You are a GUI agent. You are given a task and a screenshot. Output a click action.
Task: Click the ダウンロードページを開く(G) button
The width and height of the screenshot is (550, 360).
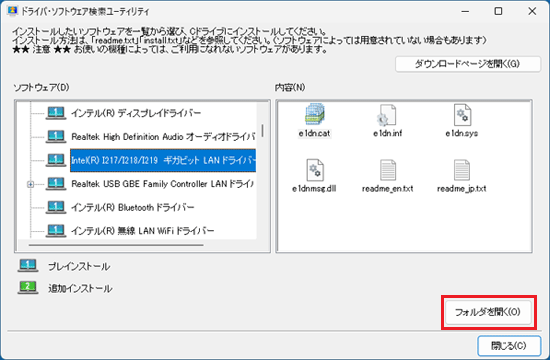468,64
